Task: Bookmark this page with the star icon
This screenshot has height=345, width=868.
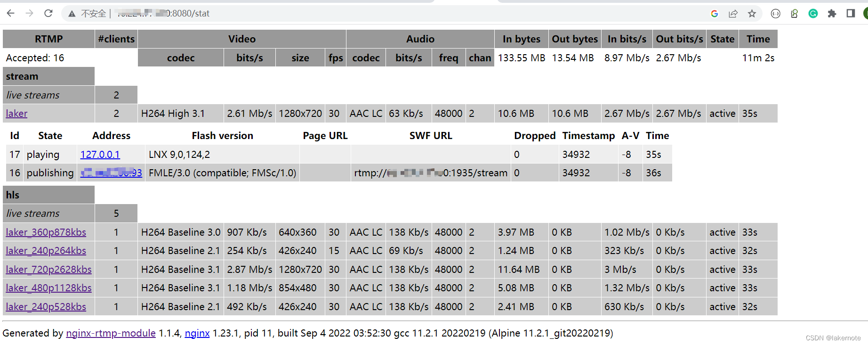Action: (x=752, y=14)
